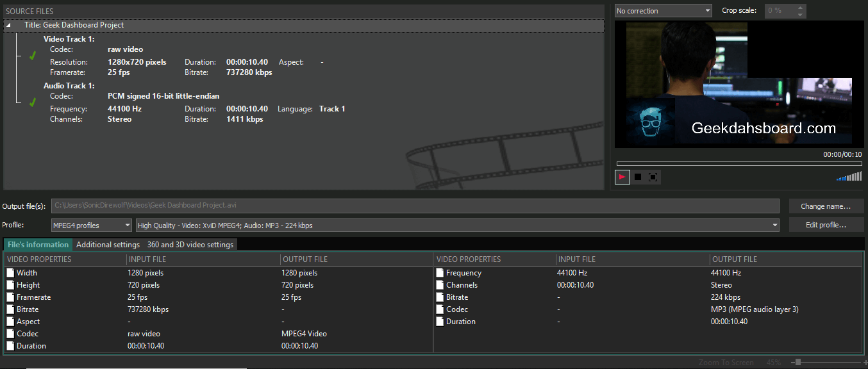Screen dimensions: 868x369
Task: Select the Frequency property icon
Action: tap(440, 272)
